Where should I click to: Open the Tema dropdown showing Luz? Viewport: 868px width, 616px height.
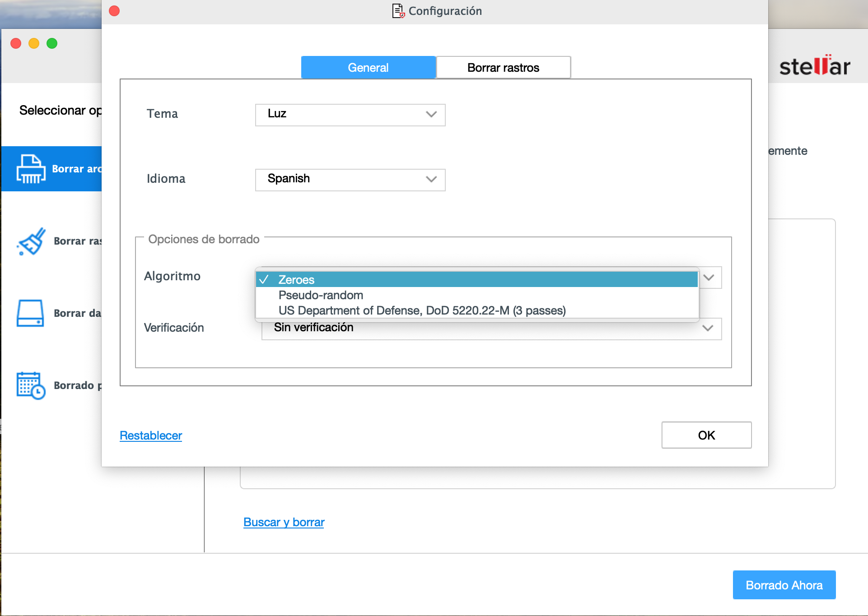point(350,115)
